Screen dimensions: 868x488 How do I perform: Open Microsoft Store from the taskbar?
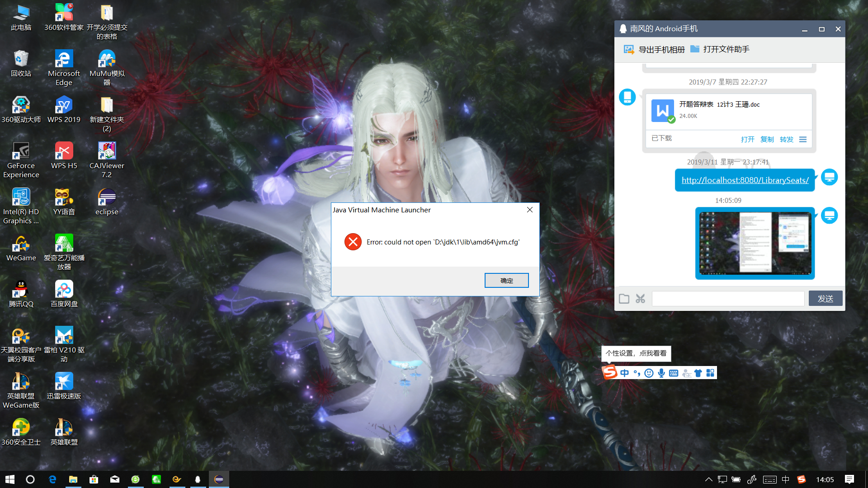(94, 479)
